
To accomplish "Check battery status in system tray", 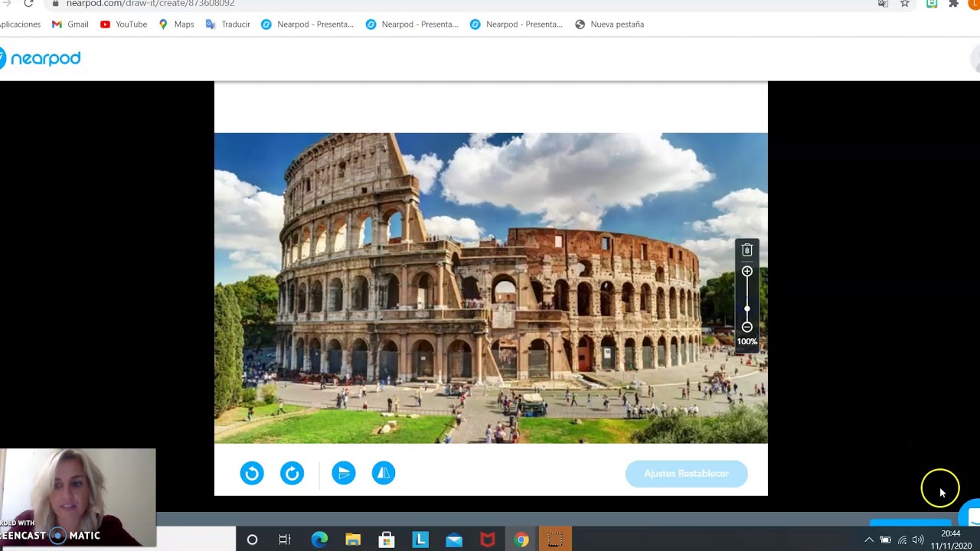I will point(885,540).
